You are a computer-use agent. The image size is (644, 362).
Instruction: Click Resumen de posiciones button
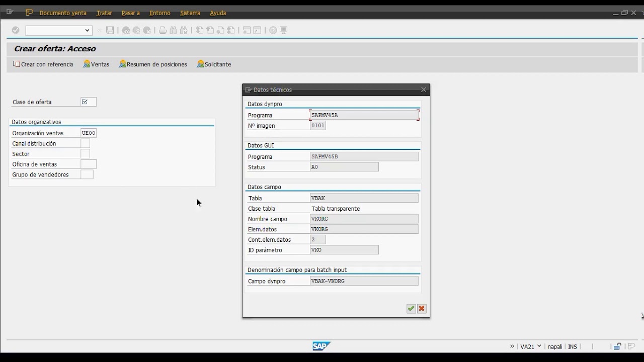pos(153,64)
